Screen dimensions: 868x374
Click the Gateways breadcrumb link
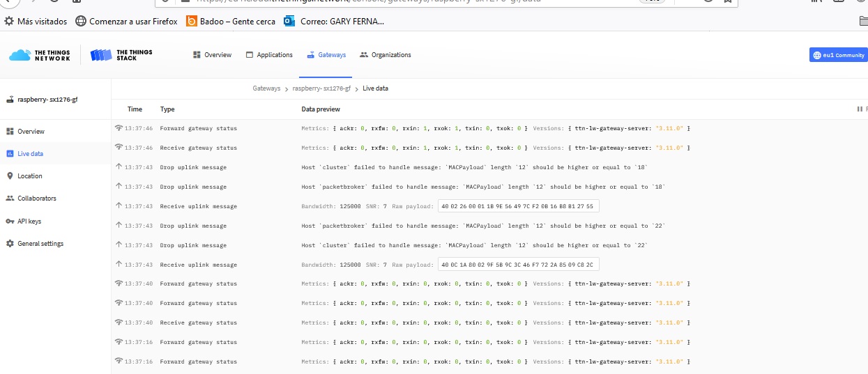point(266,88)
